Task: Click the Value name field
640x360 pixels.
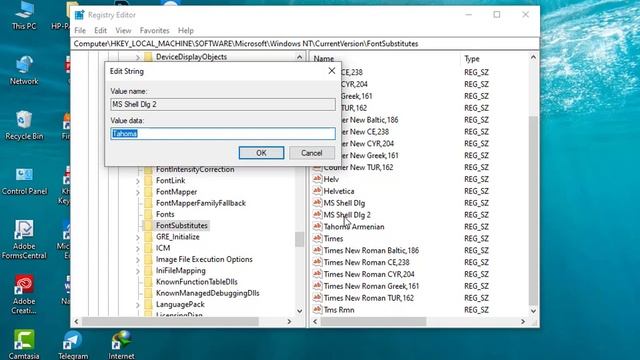Action: coord(223,104)
